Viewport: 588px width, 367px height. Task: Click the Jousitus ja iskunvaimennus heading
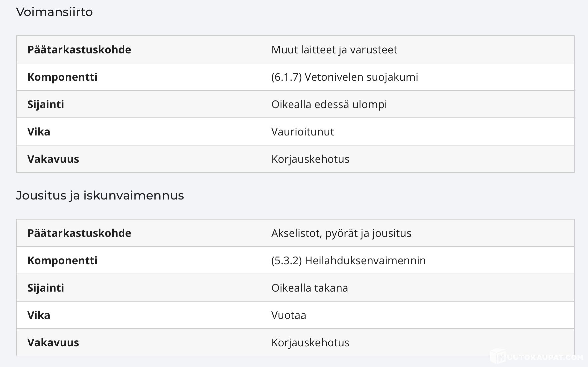click(x=100, y=196)
